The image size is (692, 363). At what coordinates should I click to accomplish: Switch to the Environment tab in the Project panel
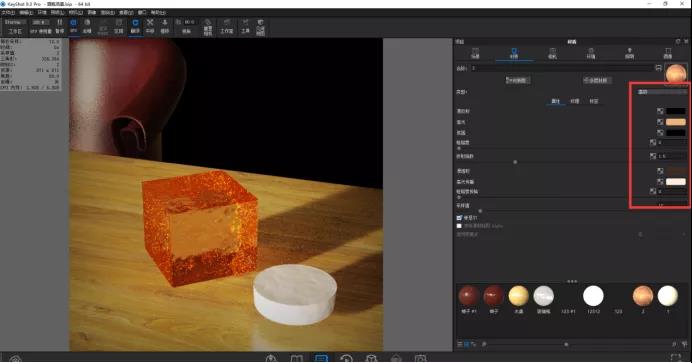[591, 53]
